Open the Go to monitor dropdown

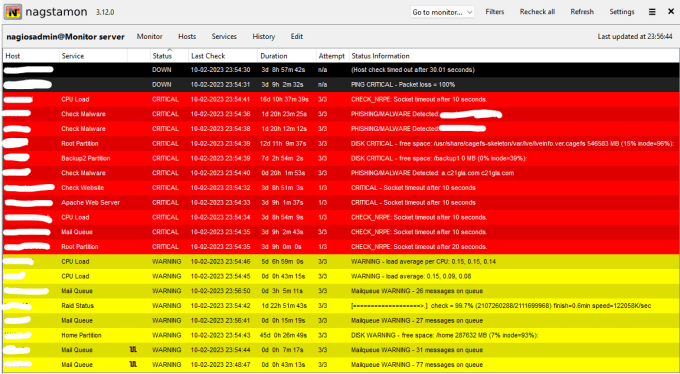[x=442, y=12]
